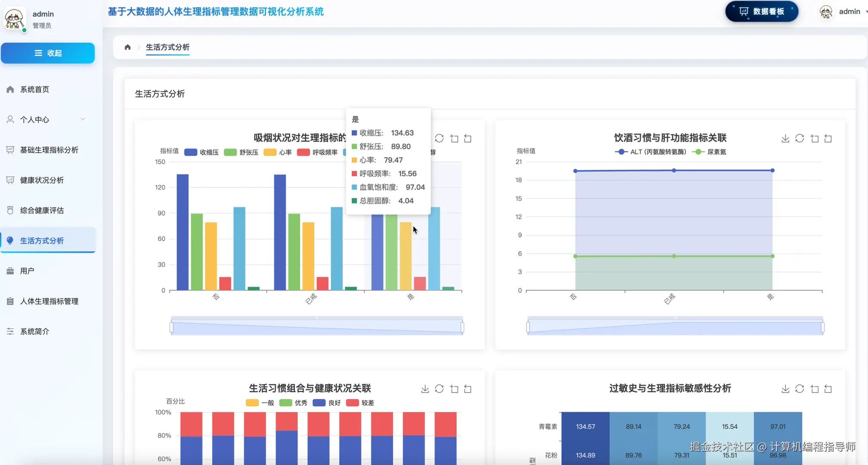
Task: Click smoking chart data zoom right handle
Action: pos(462,327)
